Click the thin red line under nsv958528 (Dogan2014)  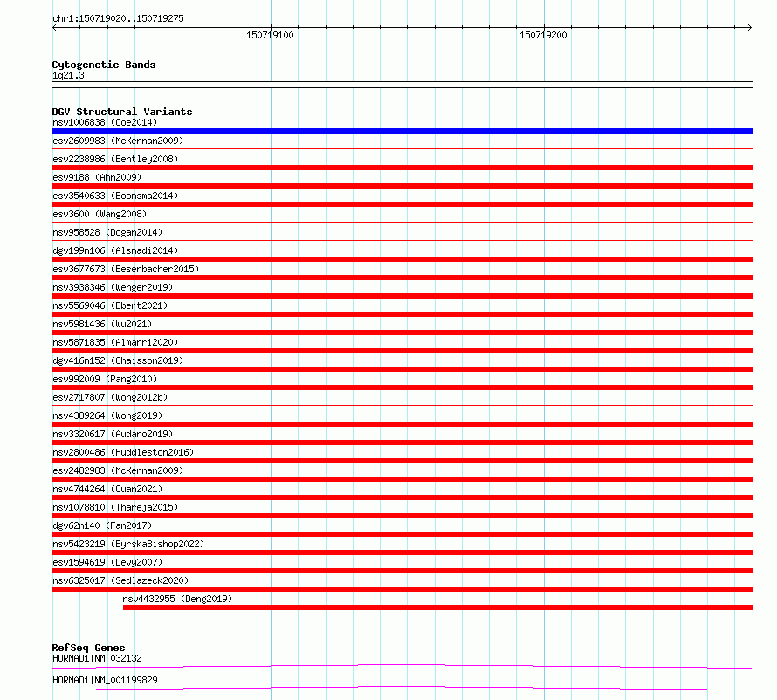pos(402,240)
